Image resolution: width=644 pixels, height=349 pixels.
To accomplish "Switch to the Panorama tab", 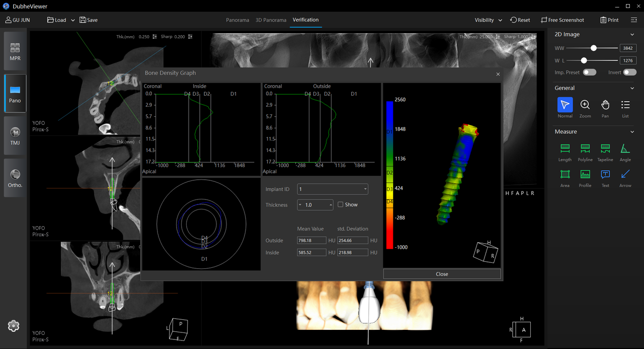I will (237, 20).
